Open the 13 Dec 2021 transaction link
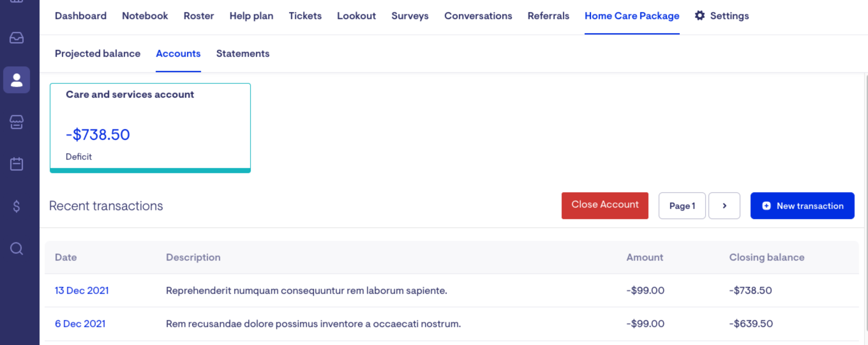Image resolution: width=868 pixels, height=345 pixels. click(82, 290)
